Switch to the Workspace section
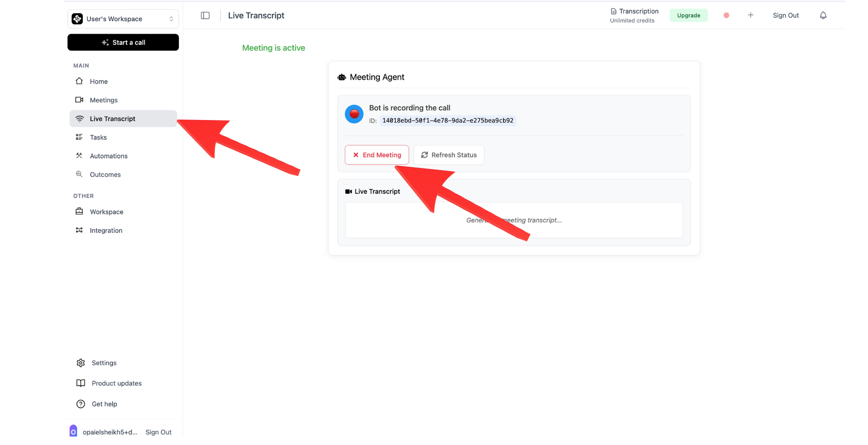868x445 pixels. point(79,211)
